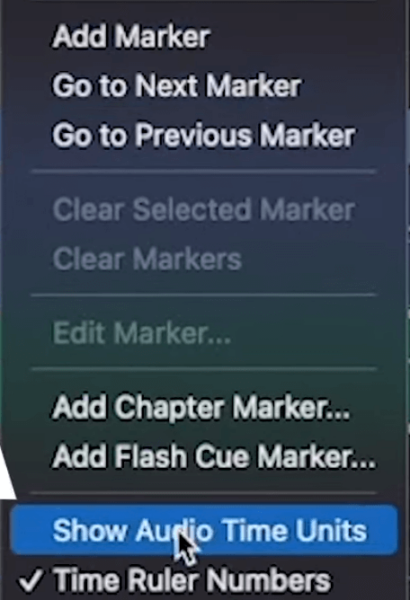This screenshot has width=410, height=600.
Task: Jump to the previous marker via menu
Action: (205, 135)
